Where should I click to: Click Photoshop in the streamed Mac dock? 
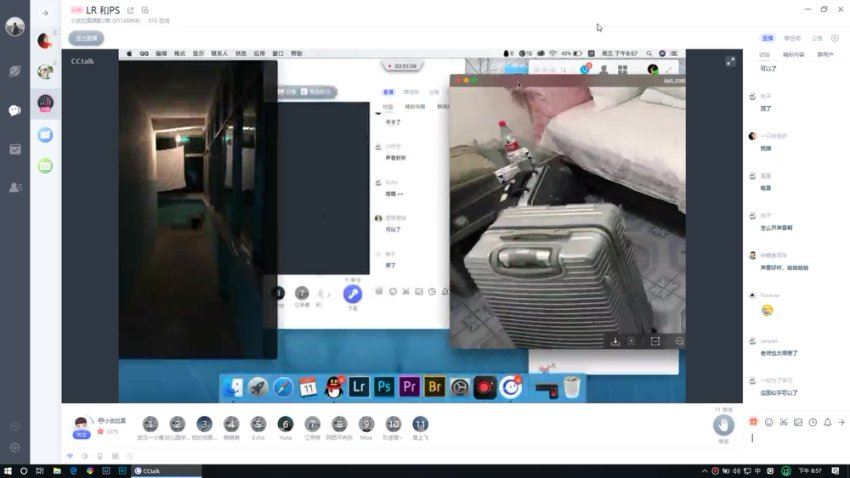point(384,387)
